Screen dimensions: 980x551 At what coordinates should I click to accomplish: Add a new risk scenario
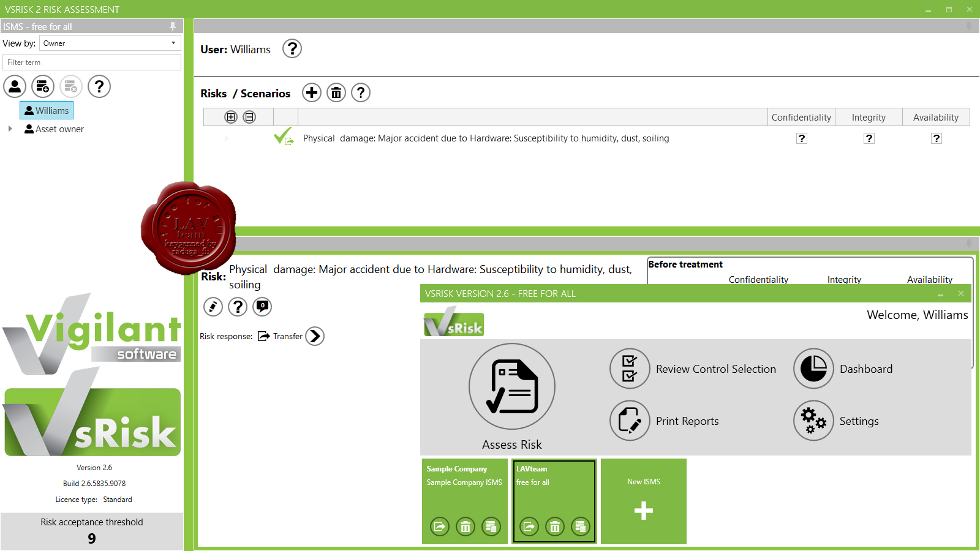(312, 92)
